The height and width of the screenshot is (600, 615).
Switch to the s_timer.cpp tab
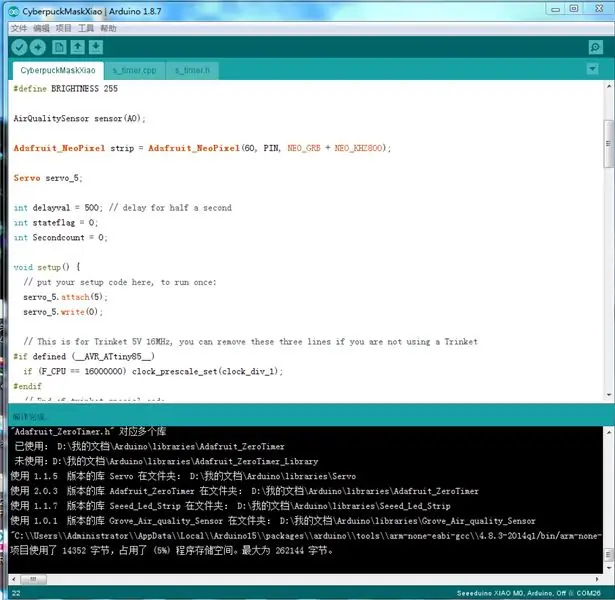coord(135,70)
